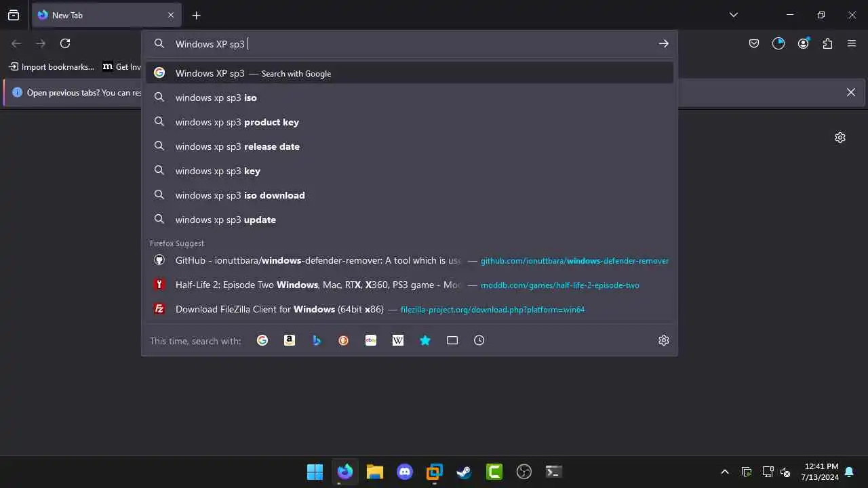Viewport: 868px width, 488px height.
Task: Open Save to Pocket icon
Action: pyautogui.click(x=754, y=43)
